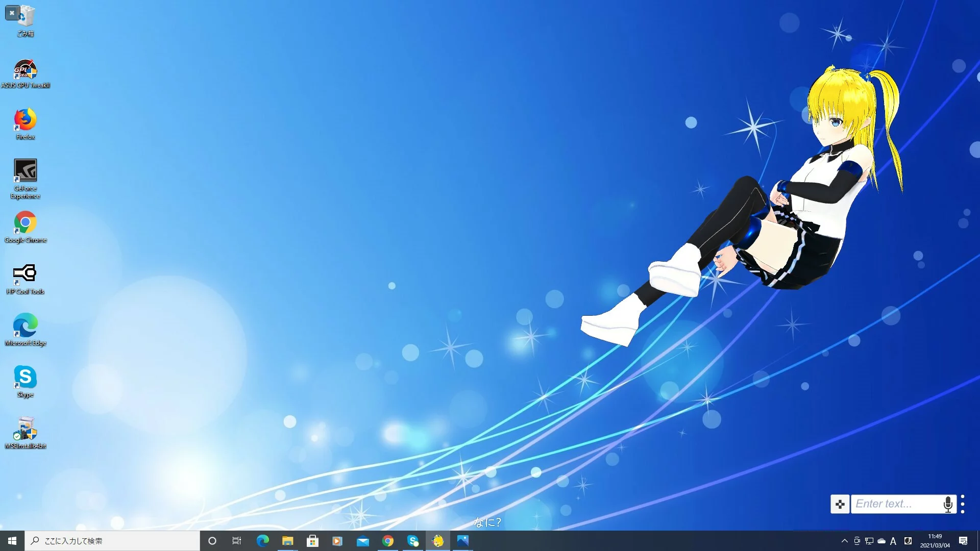The width and height of the screenshot is (980, 551).
Task: Click the small close button over the Recycle Bin
Action: coord(12,13)
